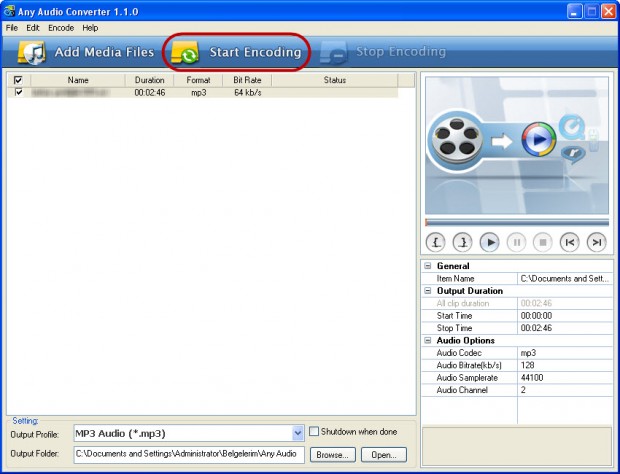Toggle the select-all checkbox in the list header
This screenshot has height=474, width=620.
(18, 80)
